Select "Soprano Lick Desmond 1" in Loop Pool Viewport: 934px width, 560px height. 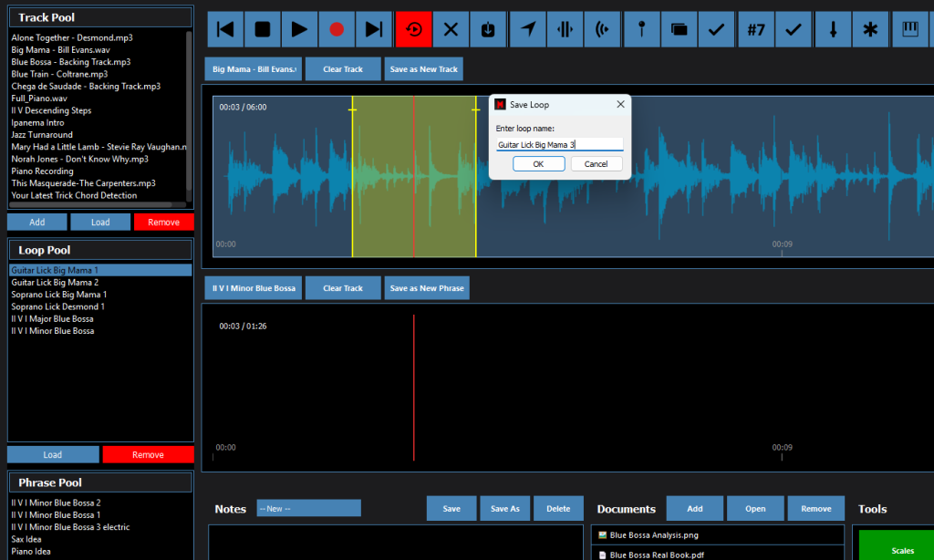tap(57, 306)
